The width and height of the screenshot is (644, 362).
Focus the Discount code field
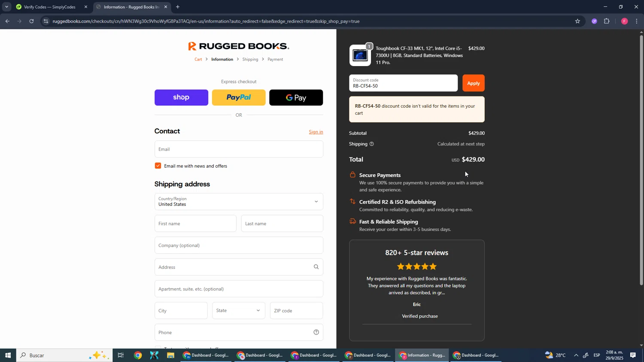(404, 83)
